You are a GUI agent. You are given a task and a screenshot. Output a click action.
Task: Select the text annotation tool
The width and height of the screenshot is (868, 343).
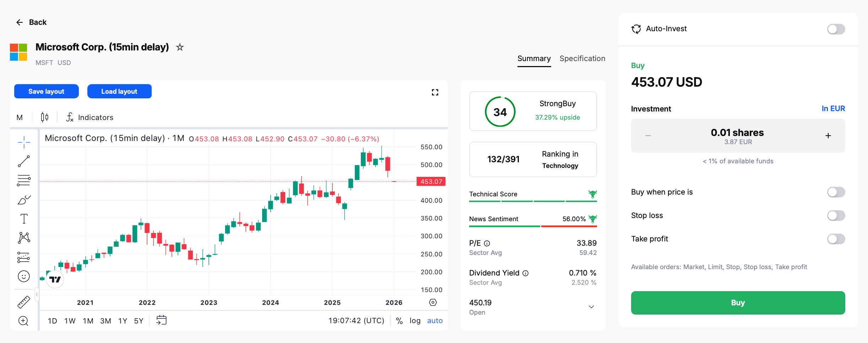[24, 219]
